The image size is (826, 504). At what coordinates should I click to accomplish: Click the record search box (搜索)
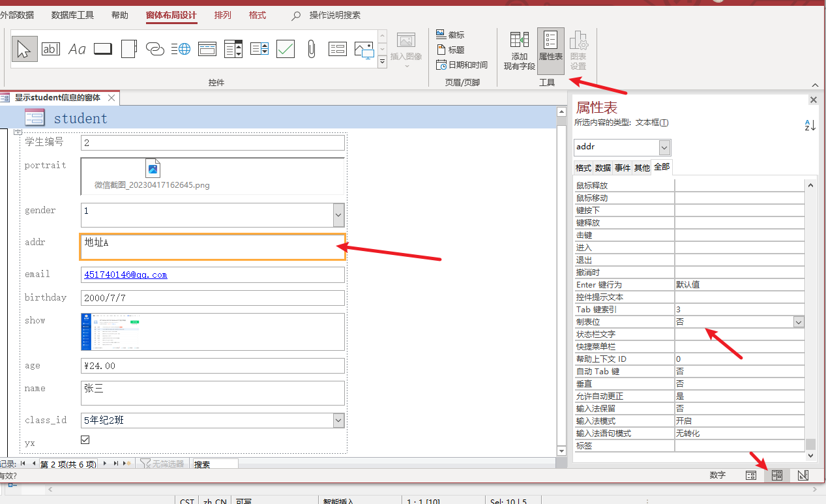click(215, 464)
